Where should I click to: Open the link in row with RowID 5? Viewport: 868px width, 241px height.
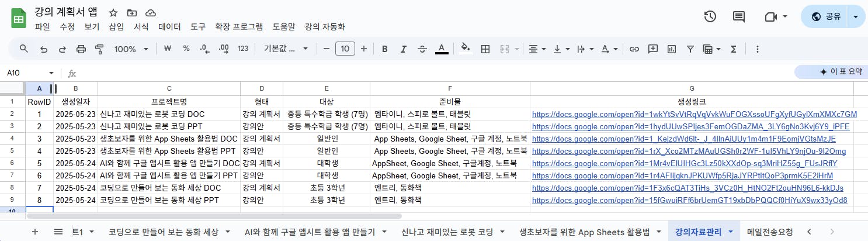[x=685, y=163]
